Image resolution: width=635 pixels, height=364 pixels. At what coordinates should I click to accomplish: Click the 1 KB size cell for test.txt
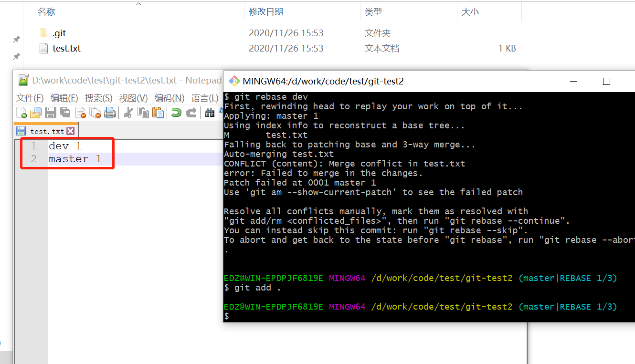[x=507, y=48]
